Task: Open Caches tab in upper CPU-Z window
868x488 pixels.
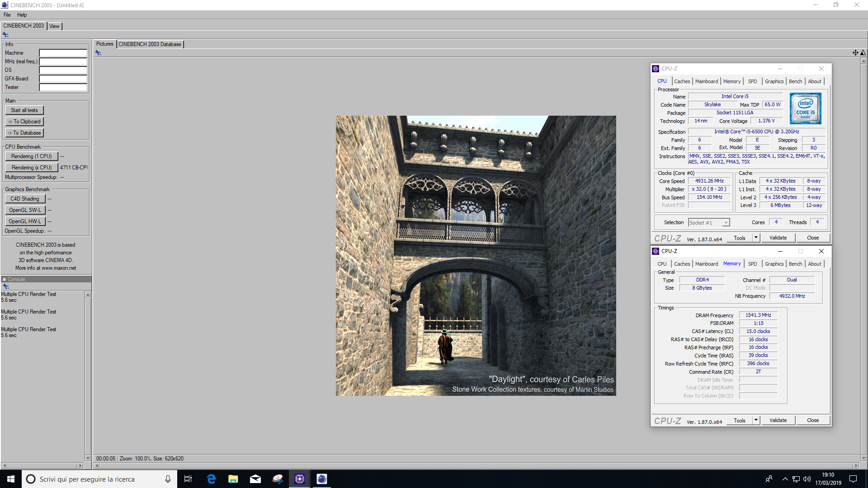Action: click(x=682, y=81)
